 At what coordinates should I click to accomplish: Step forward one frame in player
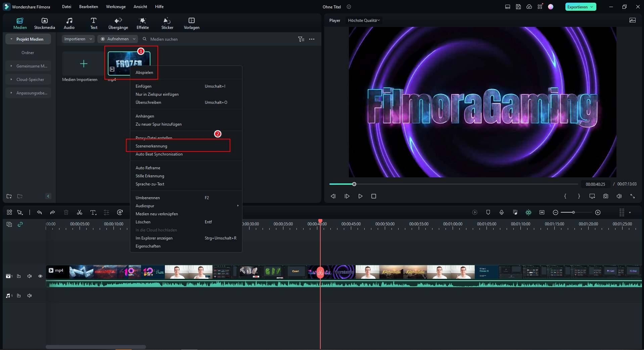point(347,196)
